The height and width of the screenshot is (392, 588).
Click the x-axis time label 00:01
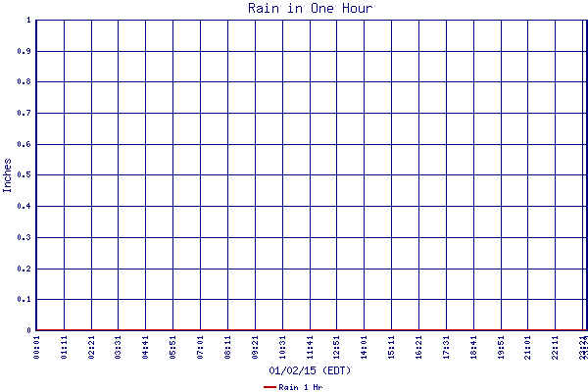pos(36,347)
